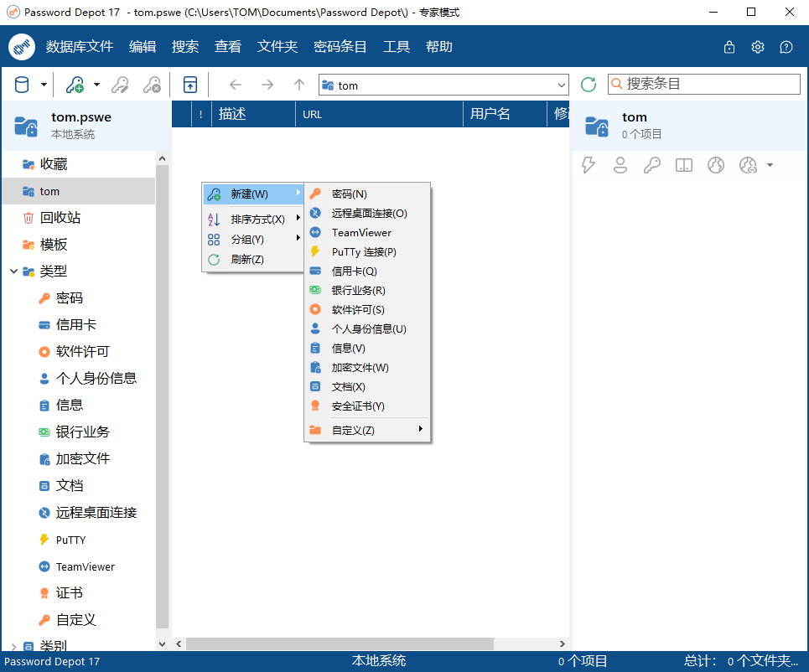Click the database manager toolbar icon

pyautogui.click(x=22, y=85)
